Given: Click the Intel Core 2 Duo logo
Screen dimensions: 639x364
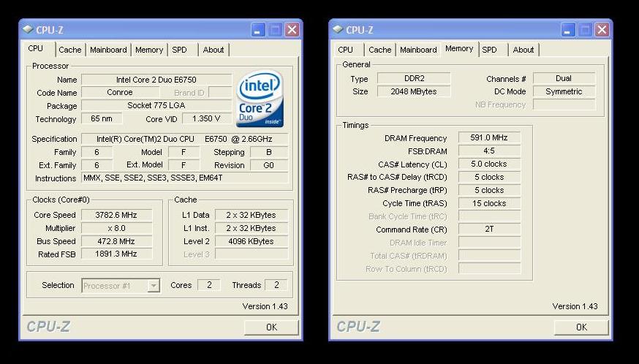Looking at the screenshot, I should click(x=260, y=98).
